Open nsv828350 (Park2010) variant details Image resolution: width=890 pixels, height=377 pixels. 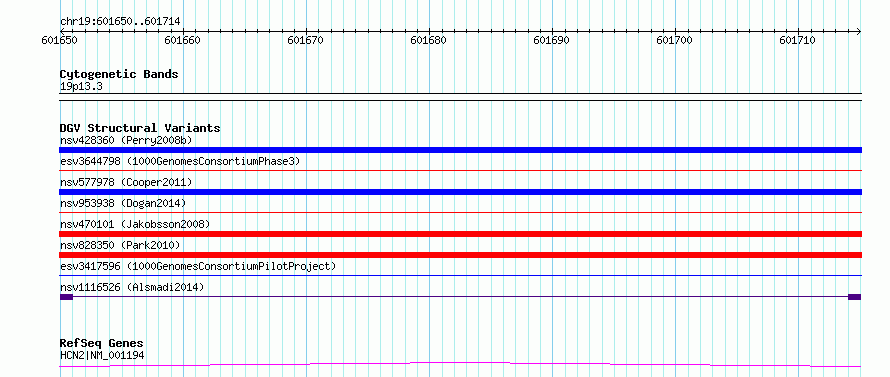click(x=120, y=245)
